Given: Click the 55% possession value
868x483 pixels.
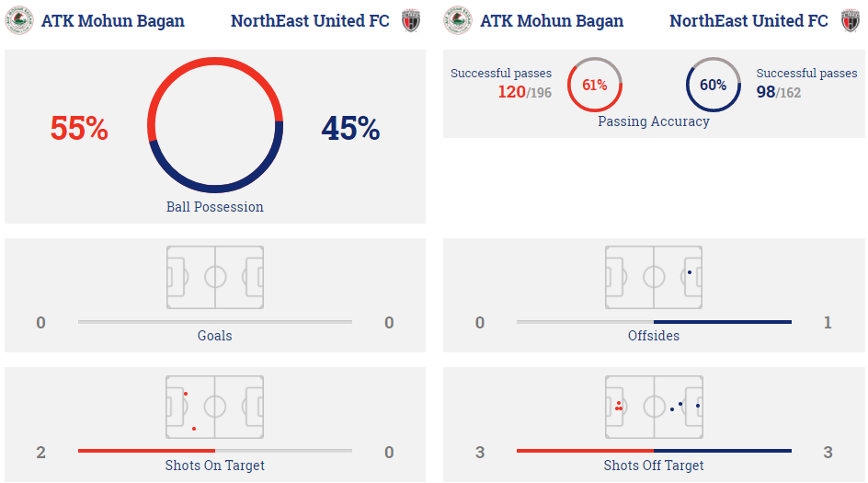Looking at the screenshot, I should [x=79, y=129].
